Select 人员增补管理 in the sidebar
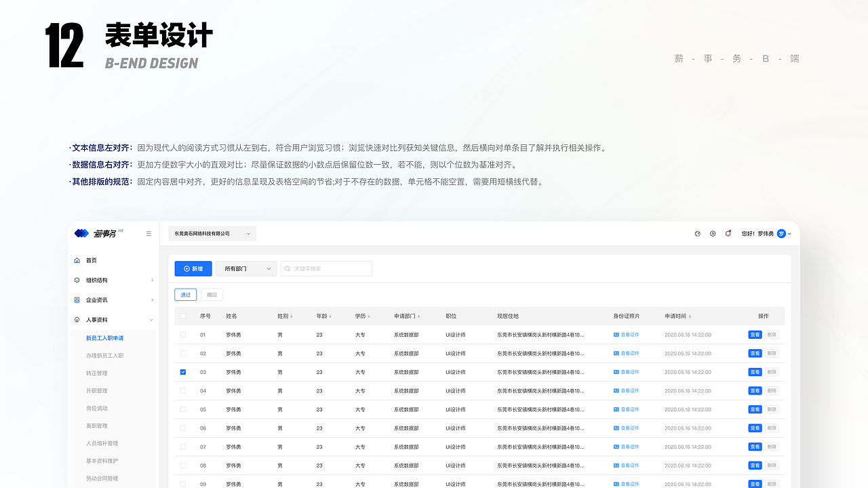Image resolution: width=868 pixels, height=488 pixels. (102, 444)
